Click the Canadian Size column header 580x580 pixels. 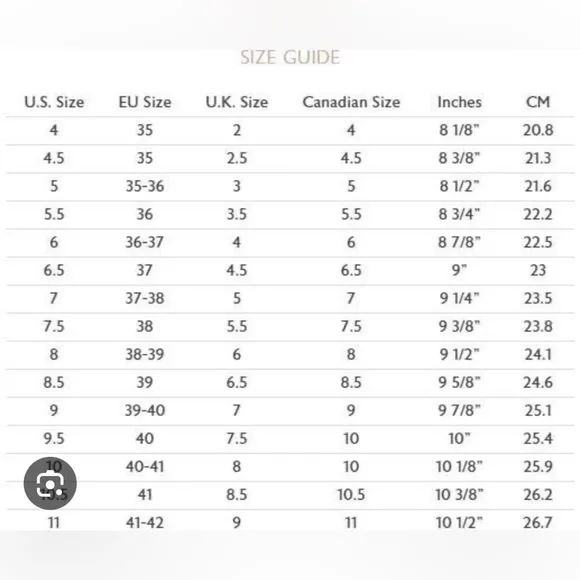pos(351,102)
